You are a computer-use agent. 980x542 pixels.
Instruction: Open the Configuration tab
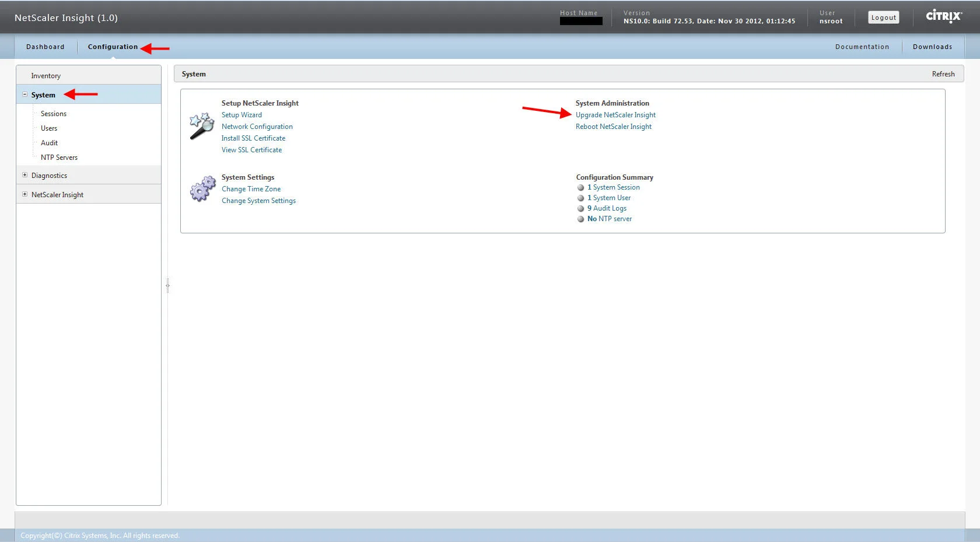(113, 47)
